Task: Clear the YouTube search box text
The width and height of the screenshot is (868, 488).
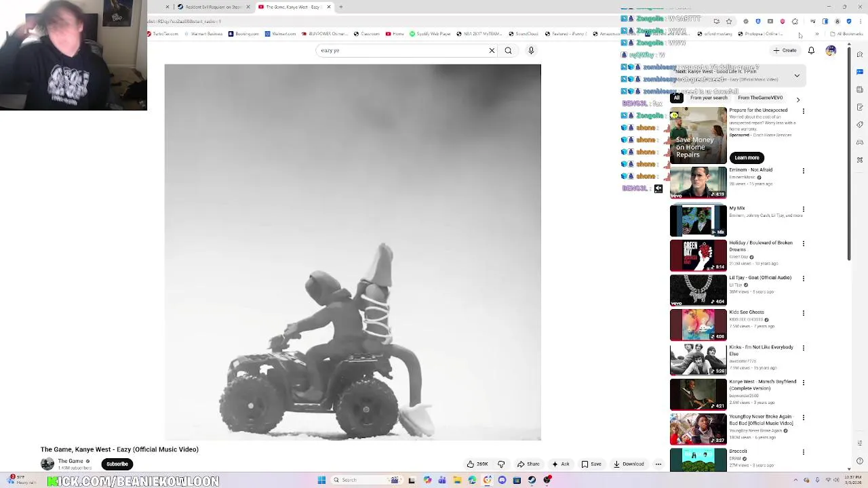Action: 492,50
